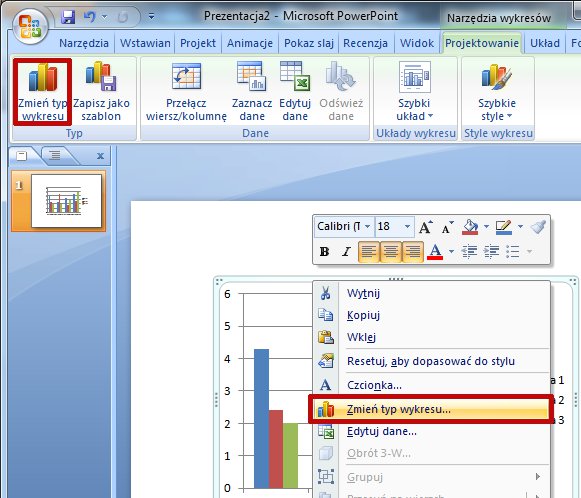Center text on the mini toolbar
Screen dimensions: 581x498
(x=391, y=252)
